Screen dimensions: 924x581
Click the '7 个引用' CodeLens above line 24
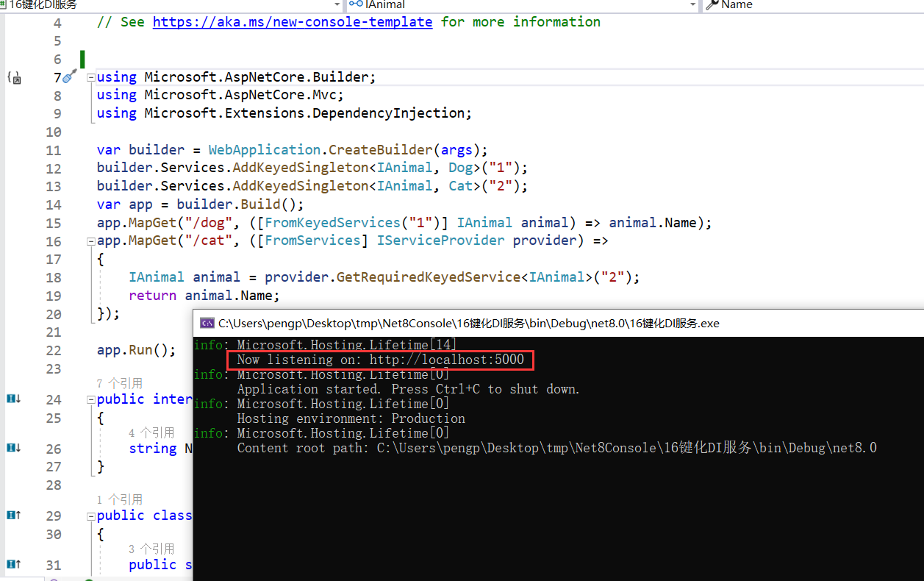(119, 383)
